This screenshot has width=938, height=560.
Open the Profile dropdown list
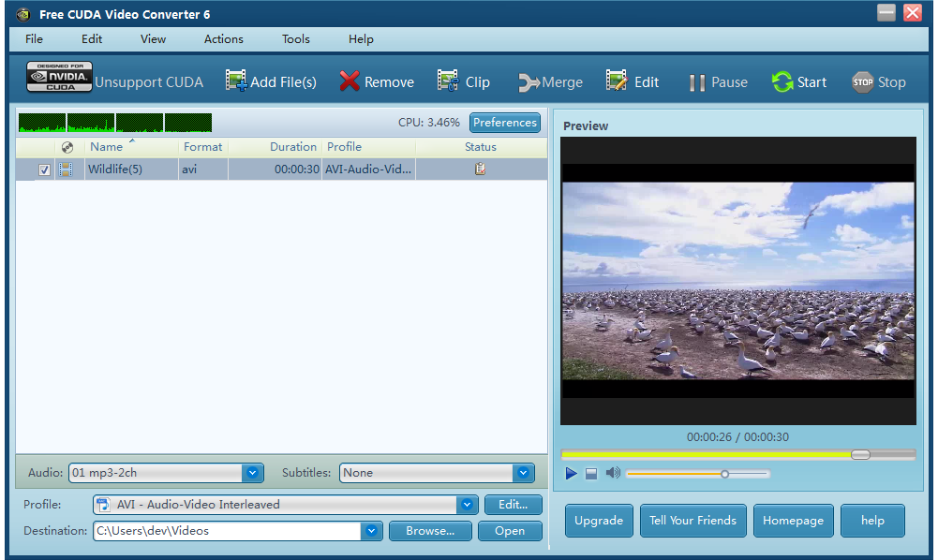tap(467, 505)
